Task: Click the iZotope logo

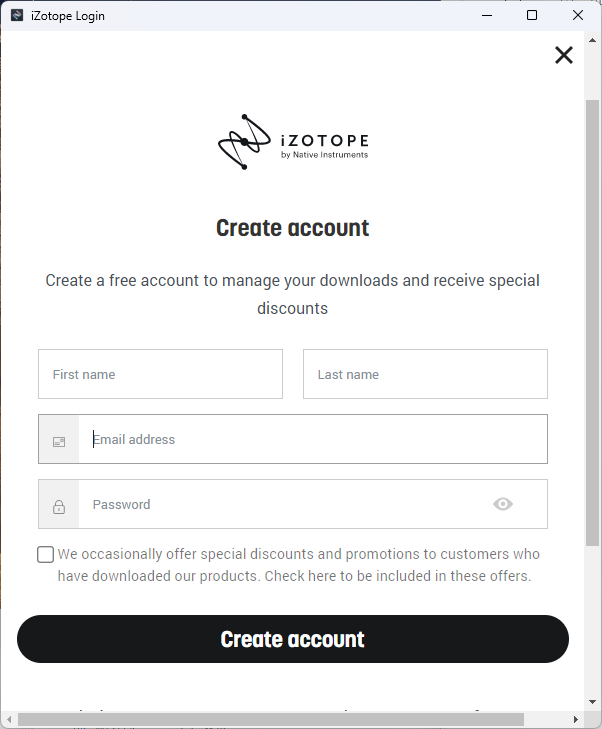Action: tap(292, 142)
